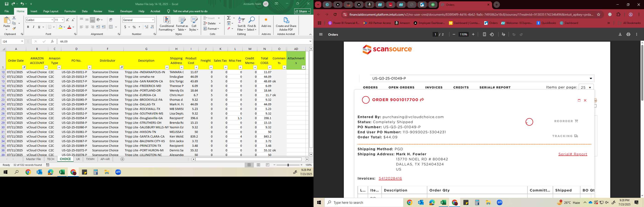Image resolution: width=644 pixels, height=207 pixels.
Task: Switch to Page Layout view in status bar
Action: [x=258, y=165]
